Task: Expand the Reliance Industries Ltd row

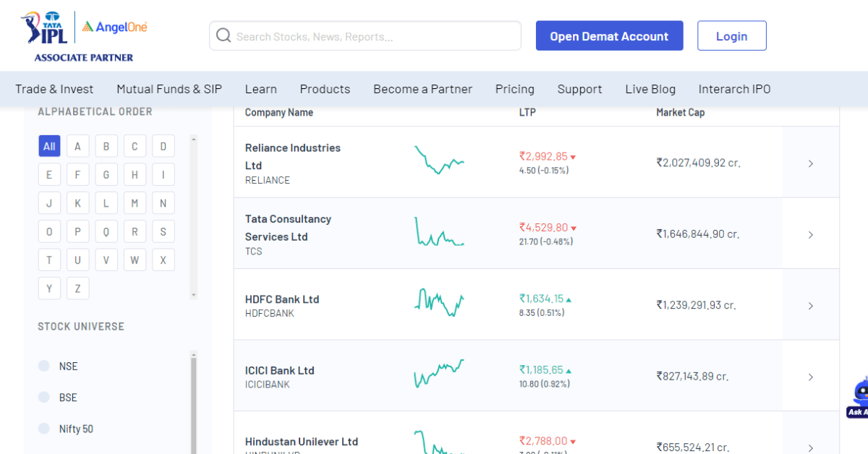Action: (x=811, y=163)
